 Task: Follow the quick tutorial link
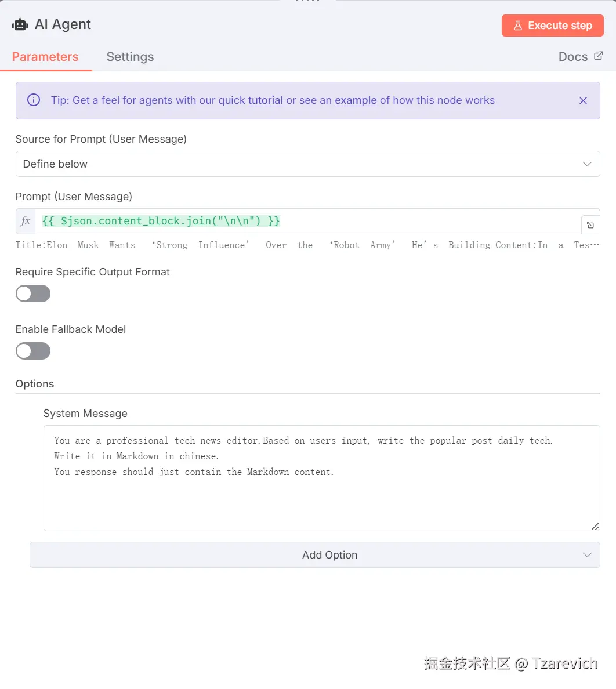pos(265,100)
